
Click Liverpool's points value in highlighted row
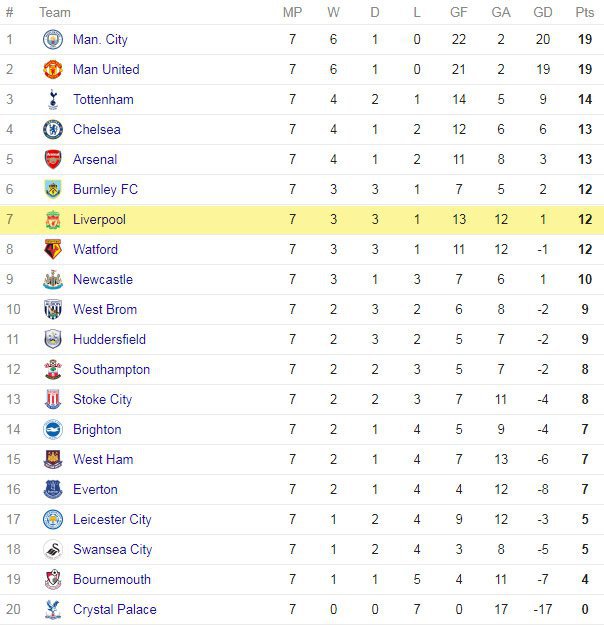pos(584,220)
